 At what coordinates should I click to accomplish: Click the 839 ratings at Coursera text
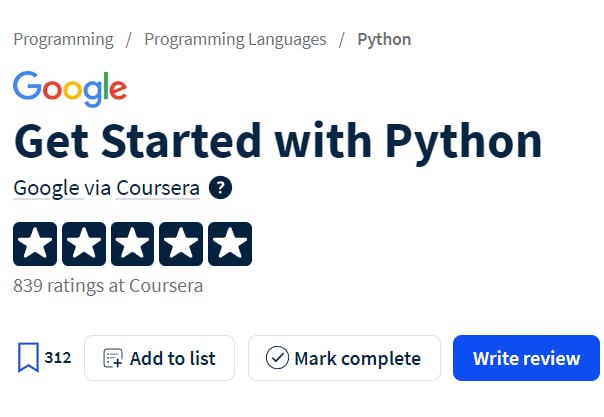(x=108, y=286)
